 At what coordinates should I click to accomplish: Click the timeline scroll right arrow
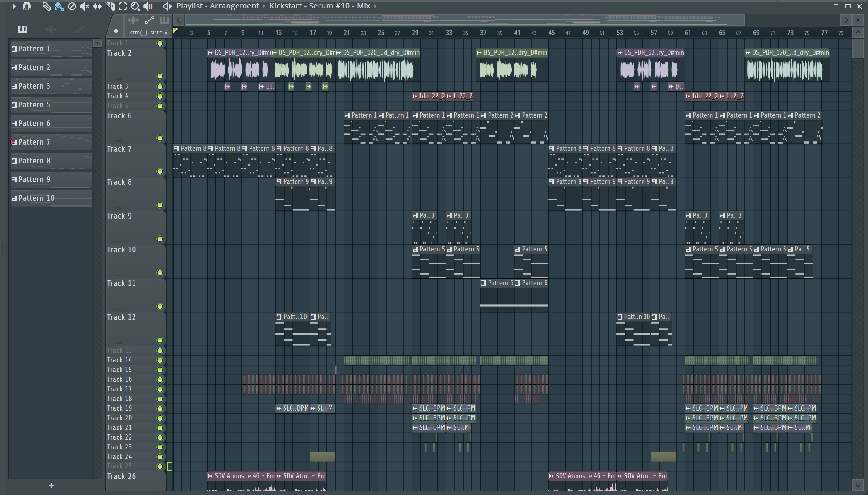(846, 20)
